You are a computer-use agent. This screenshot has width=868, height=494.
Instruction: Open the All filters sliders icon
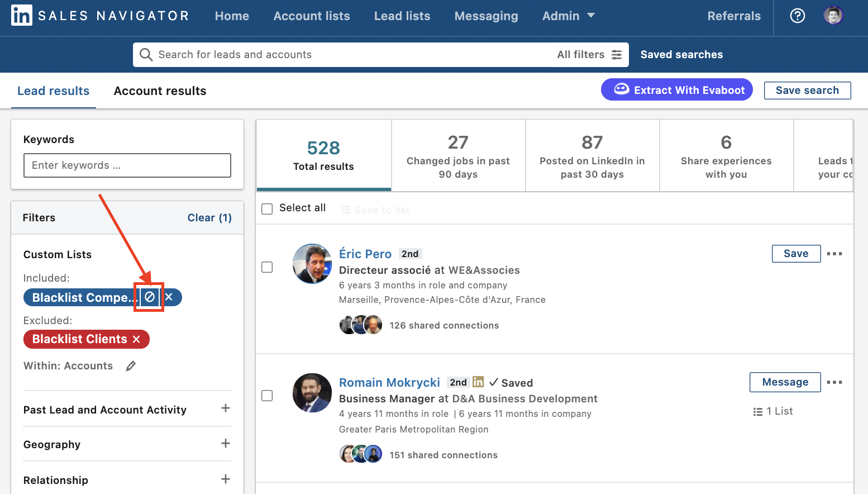pos(617,54)
